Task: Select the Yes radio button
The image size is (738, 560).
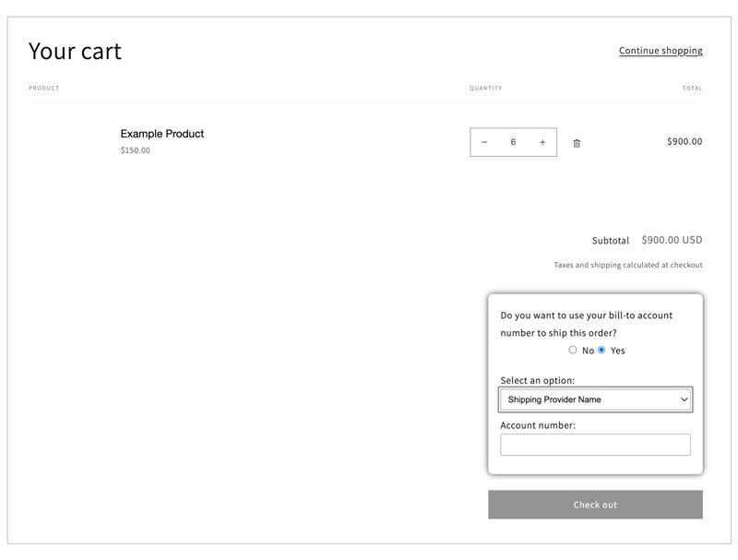Action: (x=601, y=350)
